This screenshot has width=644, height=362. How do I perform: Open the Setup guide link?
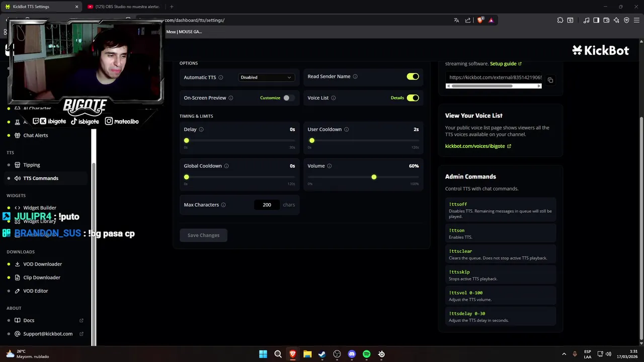(x=506, y=64)
